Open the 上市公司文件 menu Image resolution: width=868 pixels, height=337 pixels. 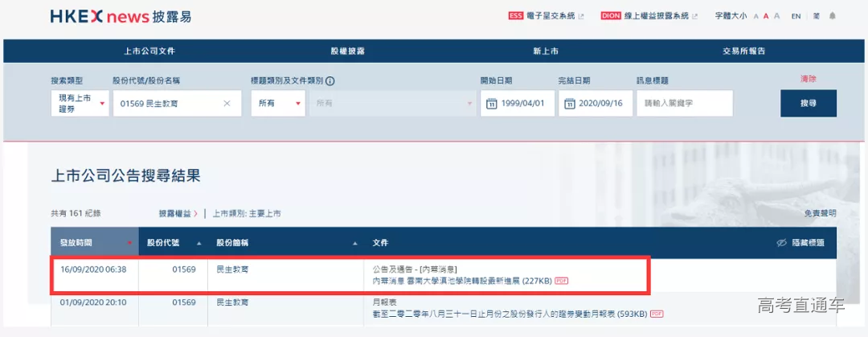click(x=149, y=51)
